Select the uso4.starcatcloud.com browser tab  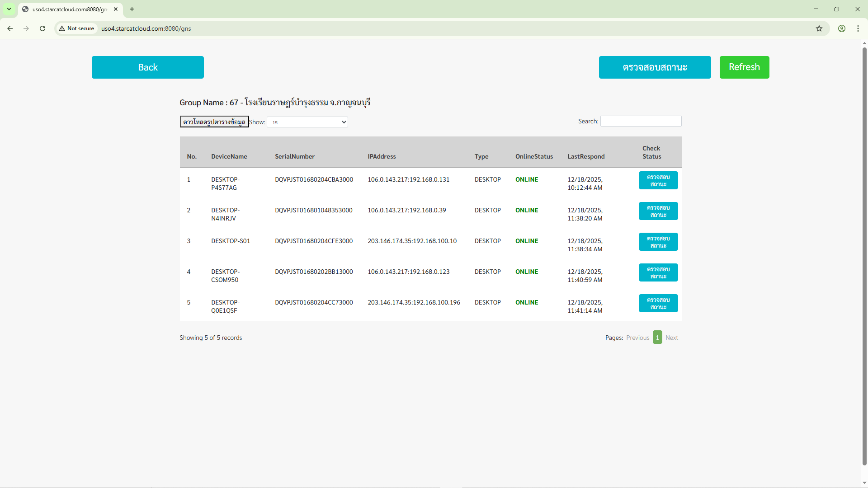pyautogui.click(x=68, y=9)
